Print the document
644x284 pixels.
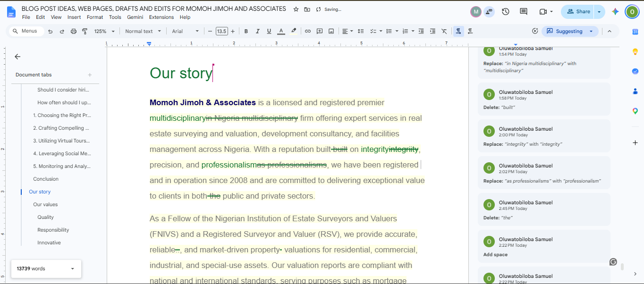(73, 31)
